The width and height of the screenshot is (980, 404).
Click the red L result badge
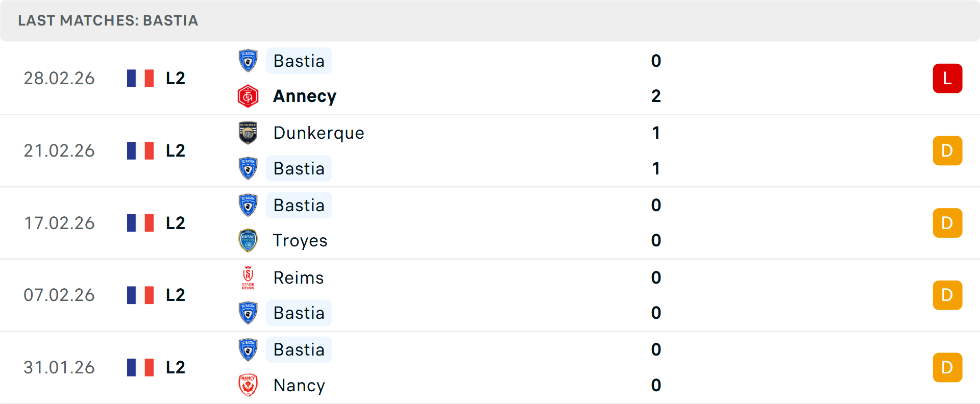947,78
